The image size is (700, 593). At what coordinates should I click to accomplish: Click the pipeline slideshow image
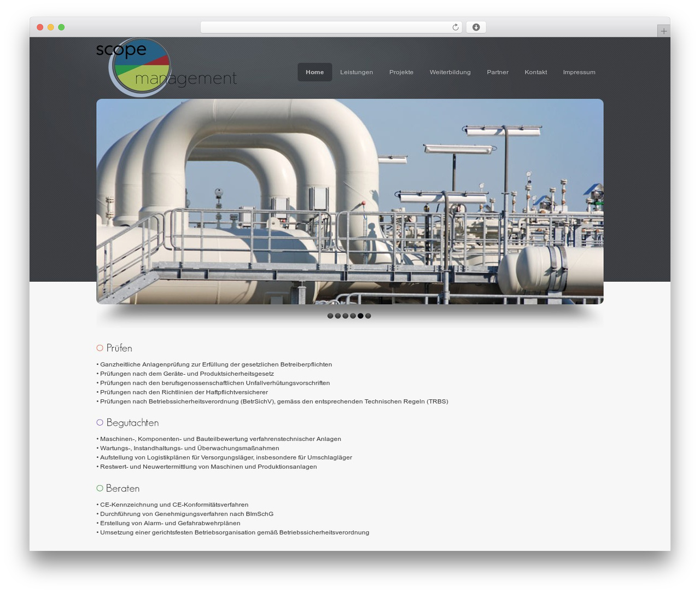350,201
